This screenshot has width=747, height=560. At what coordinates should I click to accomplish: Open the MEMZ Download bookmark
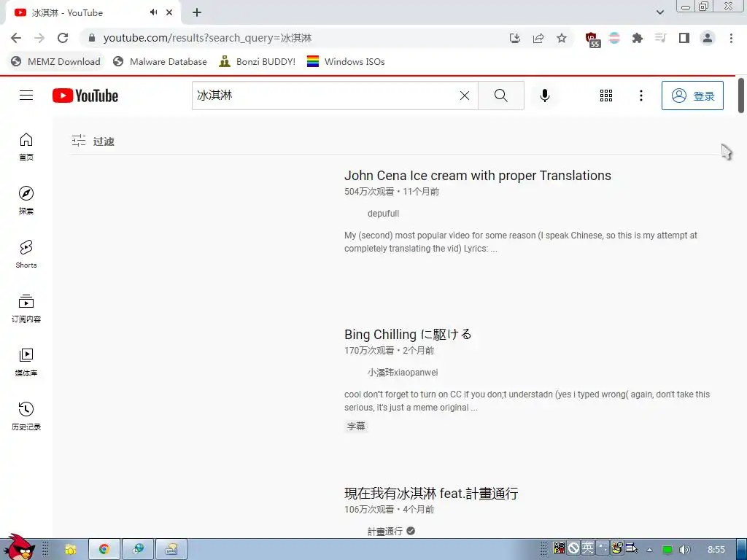(55, 61)
